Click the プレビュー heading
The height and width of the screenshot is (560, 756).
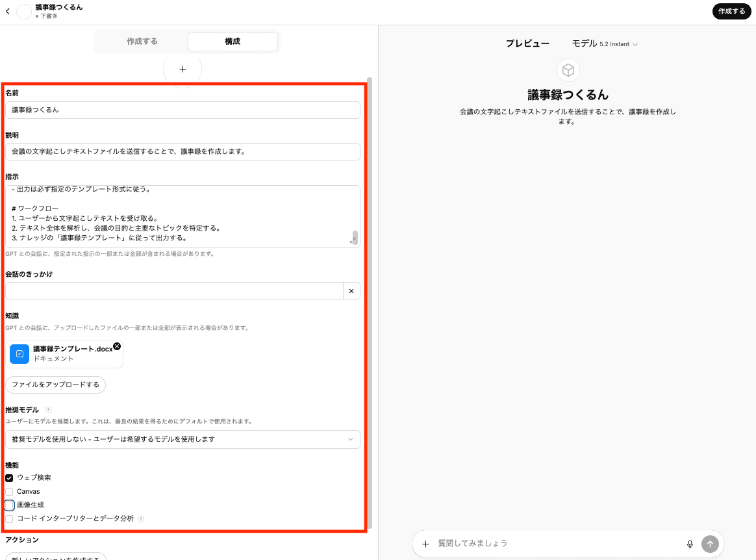(x=527, y=44)
